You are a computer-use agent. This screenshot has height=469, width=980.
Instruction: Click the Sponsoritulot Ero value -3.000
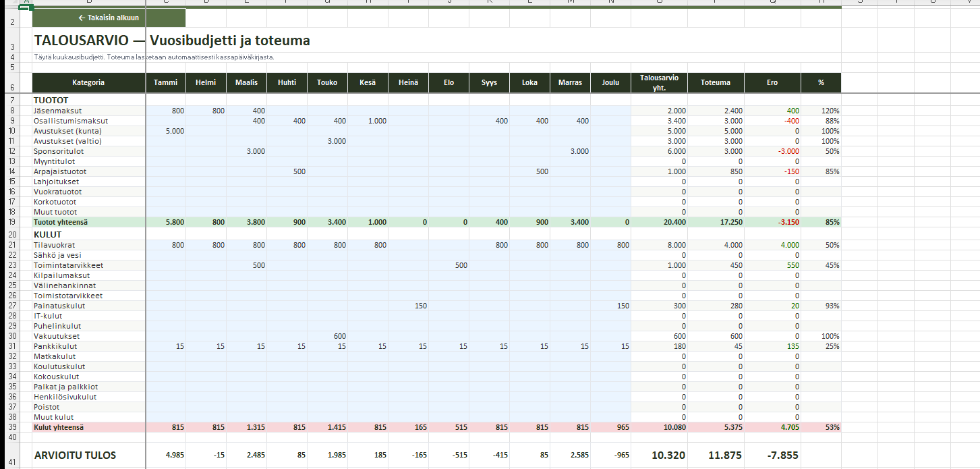772,151
